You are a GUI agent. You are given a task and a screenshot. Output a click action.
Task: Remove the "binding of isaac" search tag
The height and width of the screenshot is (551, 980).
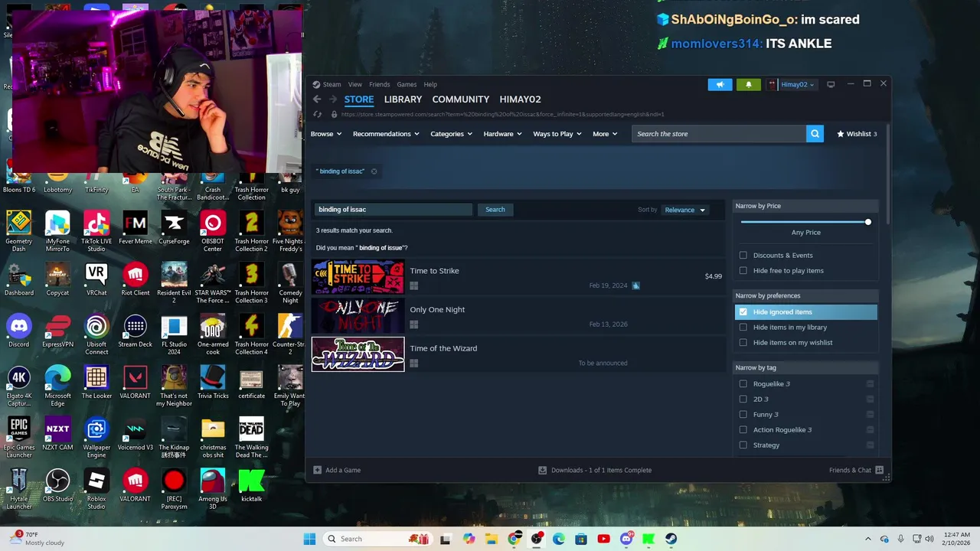click(374, 171)
